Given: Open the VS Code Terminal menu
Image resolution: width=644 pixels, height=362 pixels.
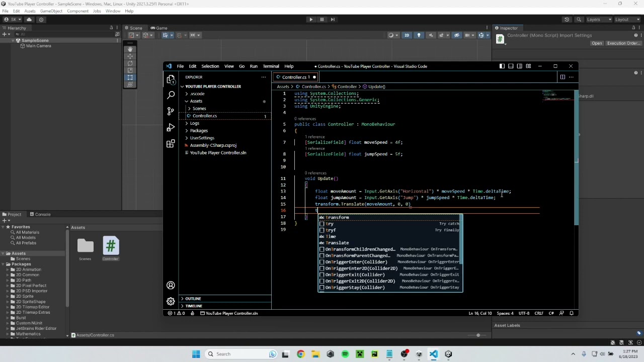Looking at the screenshot, I should 271,66.
